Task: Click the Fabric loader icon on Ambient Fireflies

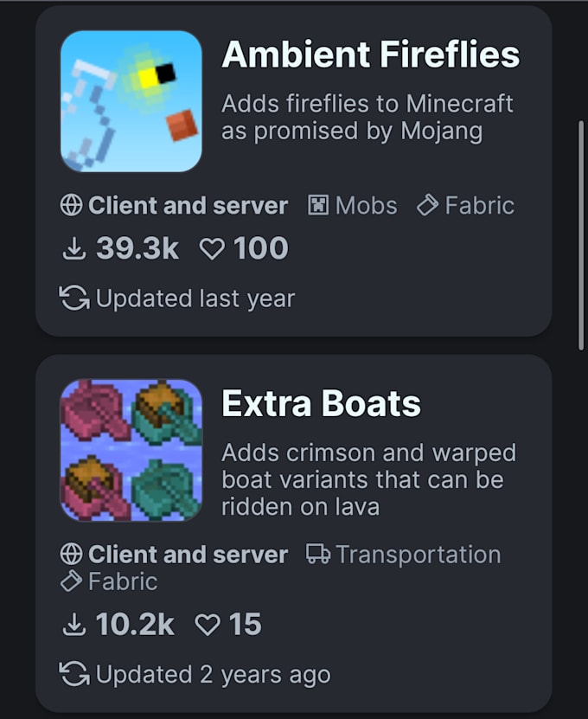Action: [x=425, y=205]
